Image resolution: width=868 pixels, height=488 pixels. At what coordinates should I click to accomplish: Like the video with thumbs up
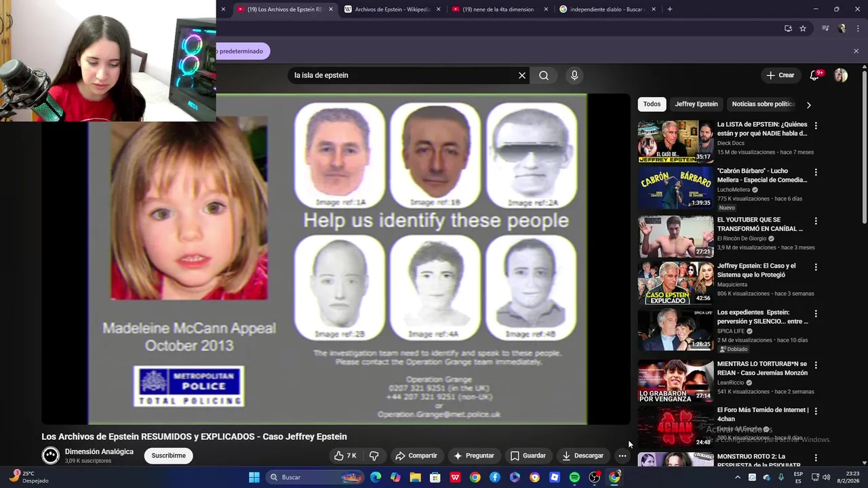click(x=345, y=455)
